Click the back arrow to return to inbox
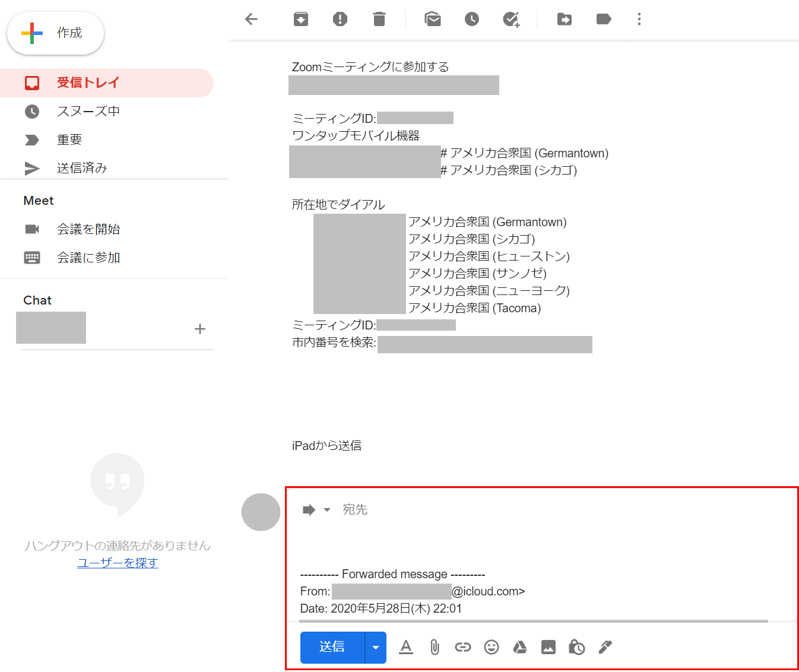Screen dimensions: 799x672 [x=251, y=19]
